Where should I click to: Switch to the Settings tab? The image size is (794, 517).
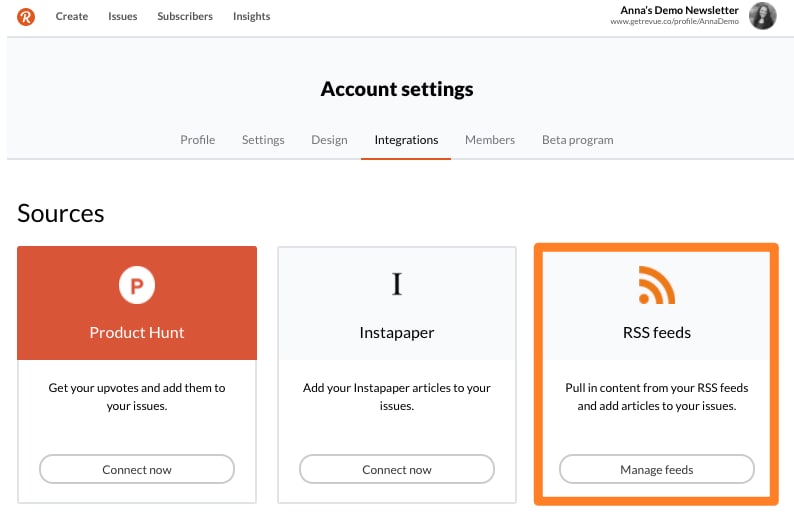263,140
